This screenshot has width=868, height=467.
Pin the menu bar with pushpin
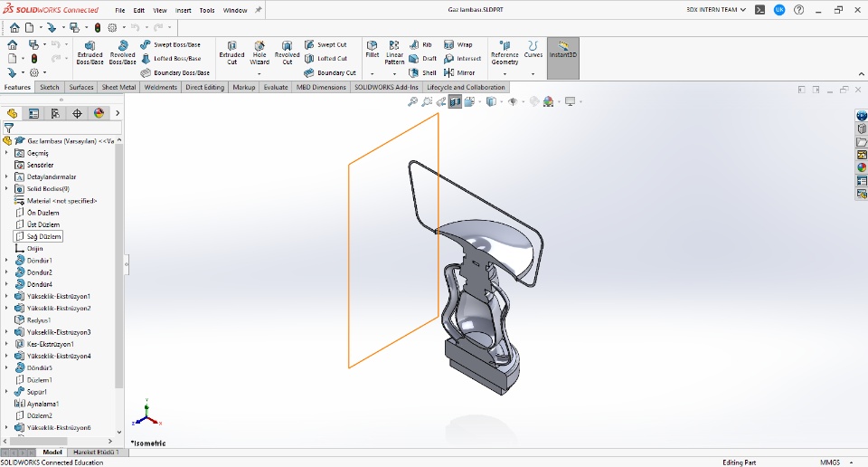258,10
